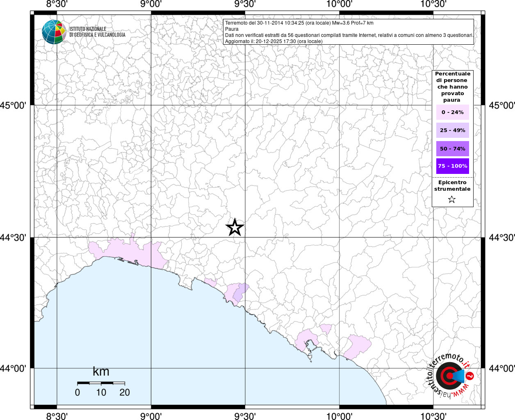This screenshot has height=420, width=515.
Task: Click the top axis label 9°00'
Action: (x=151, y=4)
